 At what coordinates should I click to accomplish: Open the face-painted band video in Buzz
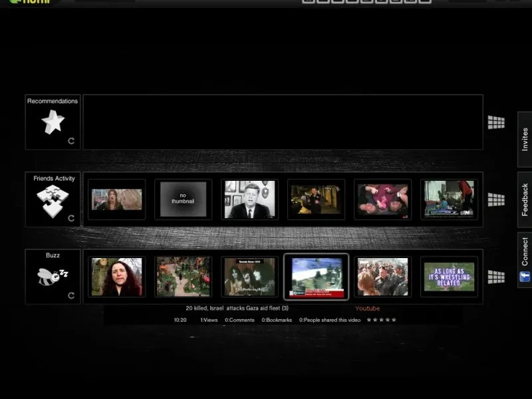pos(250,277)
